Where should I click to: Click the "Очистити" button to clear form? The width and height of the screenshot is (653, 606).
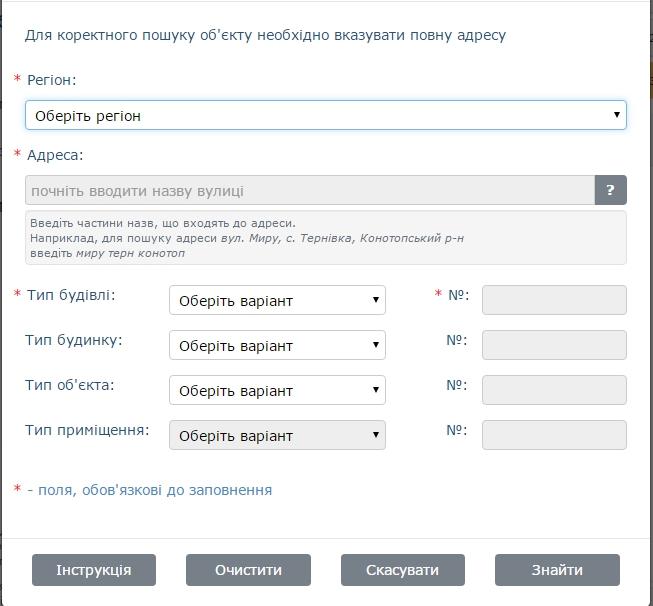click(248, 570)
